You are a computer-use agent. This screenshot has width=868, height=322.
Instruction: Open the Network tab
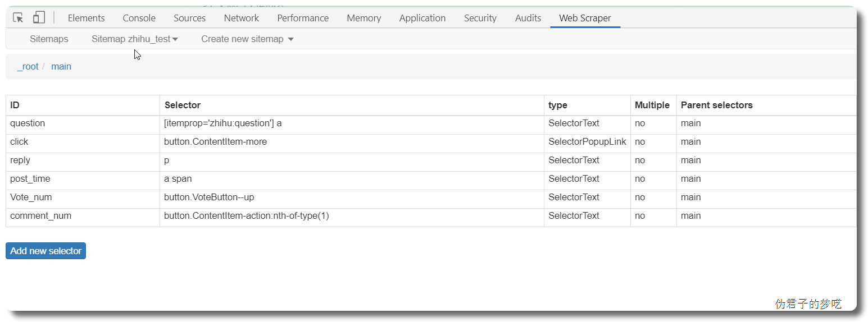click(241, 18)
